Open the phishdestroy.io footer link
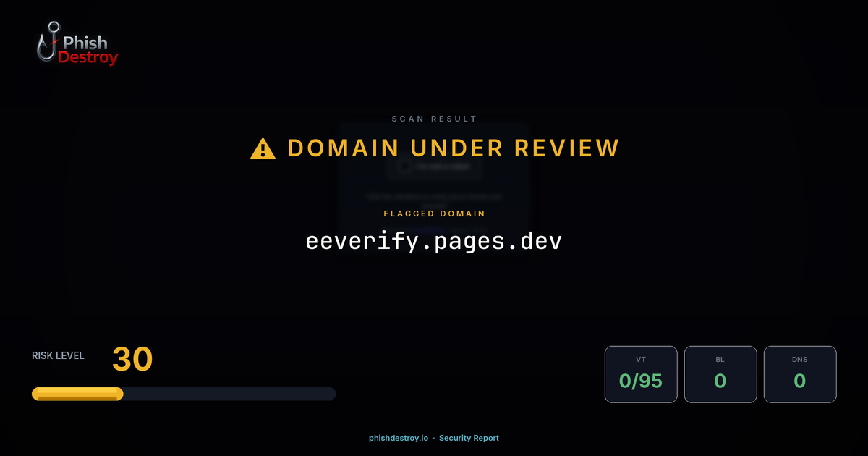 [x=398, y=438]
